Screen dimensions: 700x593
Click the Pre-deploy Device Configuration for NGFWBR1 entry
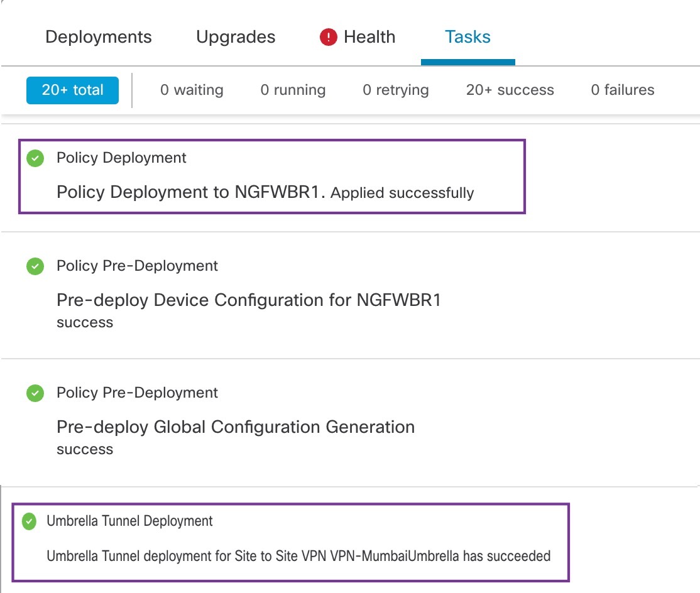(x=249, y=300)
